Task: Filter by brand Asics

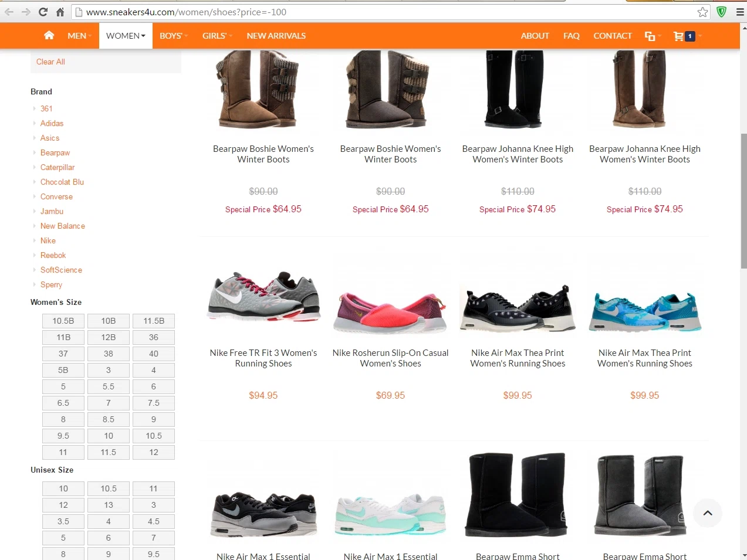Action: [x=50, y=138]
